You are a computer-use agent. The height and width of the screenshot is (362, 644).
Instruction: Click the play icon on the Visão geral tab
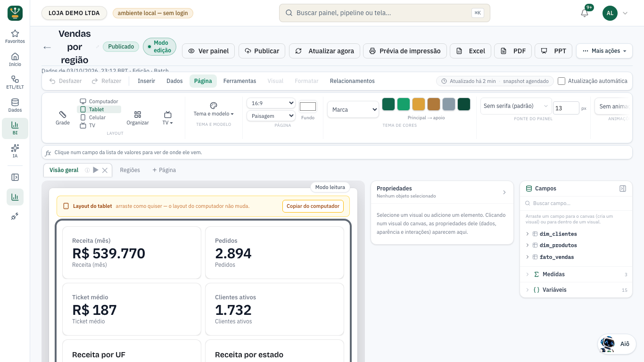click(x=96, y=170)
